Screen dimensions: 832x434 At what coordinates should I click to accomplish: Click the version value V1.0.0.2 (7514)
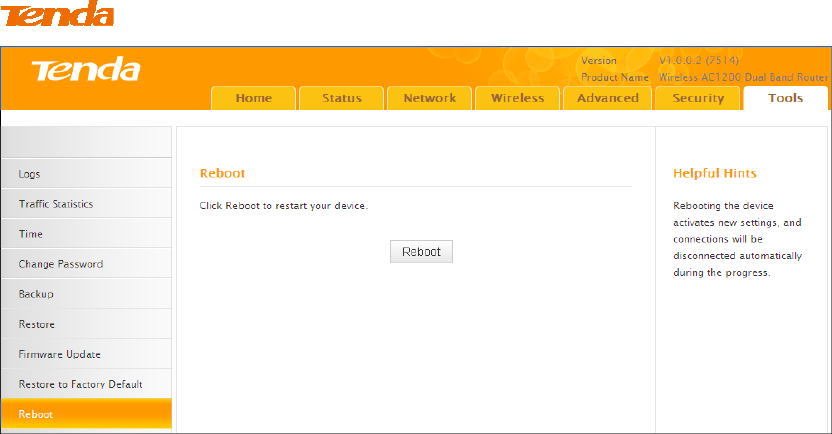699,60
